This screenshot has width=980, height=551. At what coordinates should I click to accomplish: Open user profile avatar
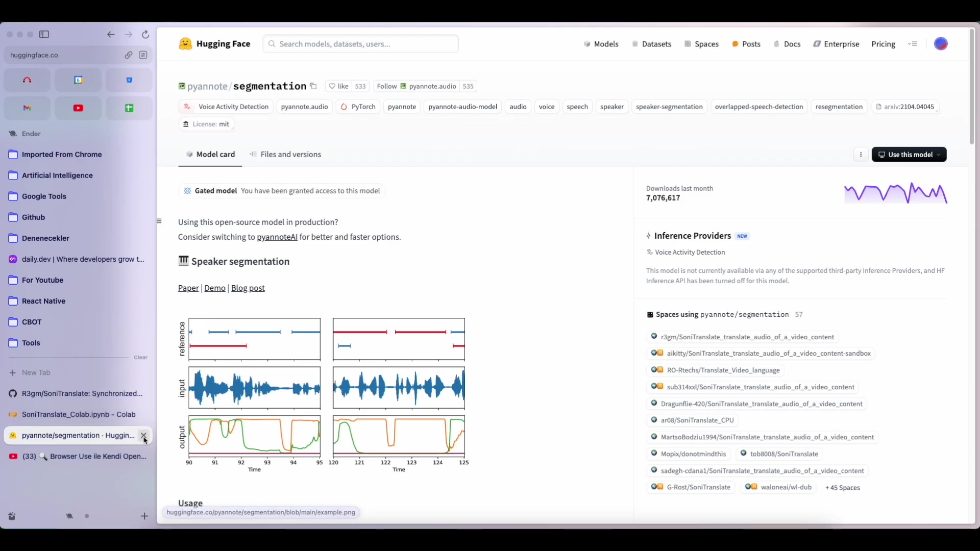[x=941, y=44]
